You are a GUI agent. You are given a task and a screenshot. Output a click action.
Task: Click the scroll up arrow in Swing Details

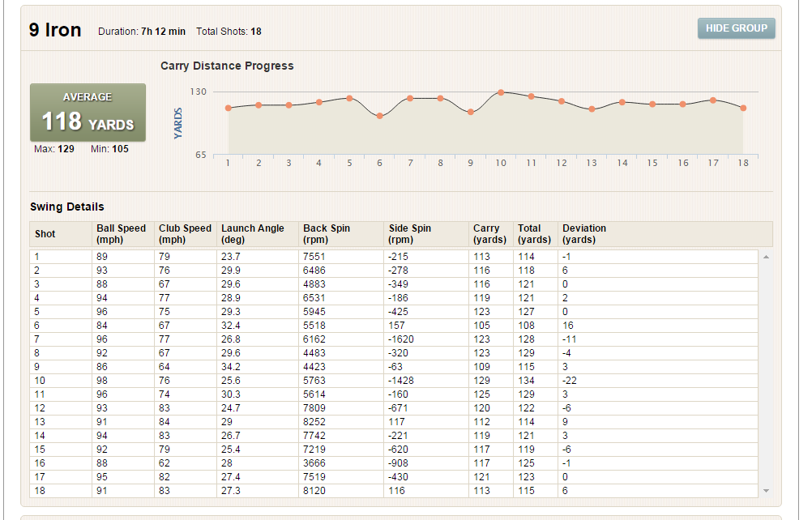pos(766,257)
